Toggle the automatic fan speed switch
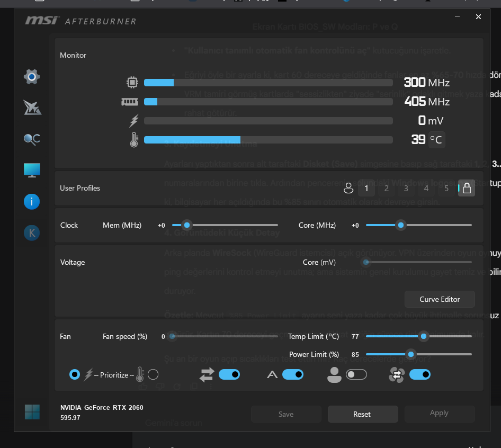 [293, 374]
